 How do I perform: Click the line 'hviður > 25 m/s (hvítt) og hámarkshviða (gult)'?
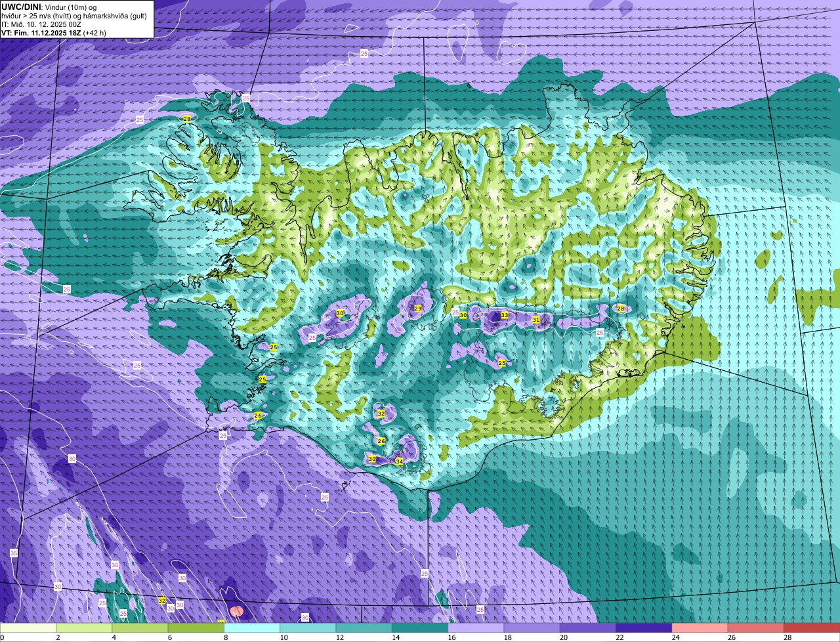coord(74,16)
